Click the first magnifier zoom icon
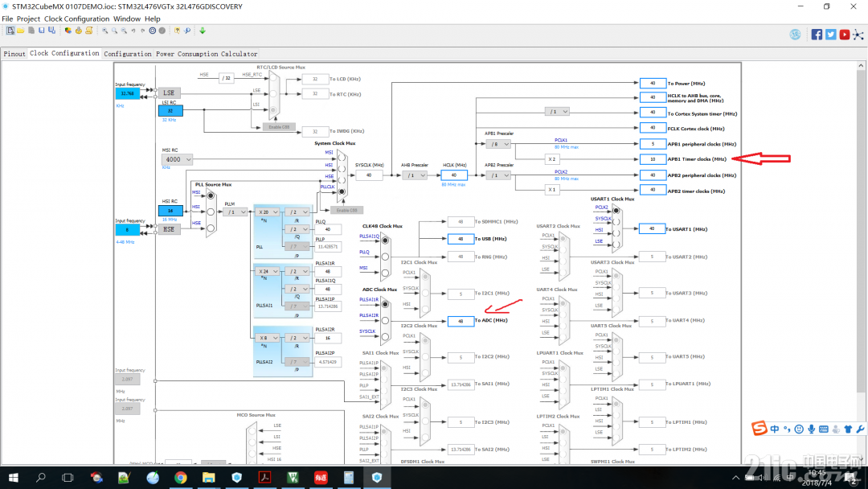This screenshot has width=868, height=489. pyautogui.click(x=104, y=31)
